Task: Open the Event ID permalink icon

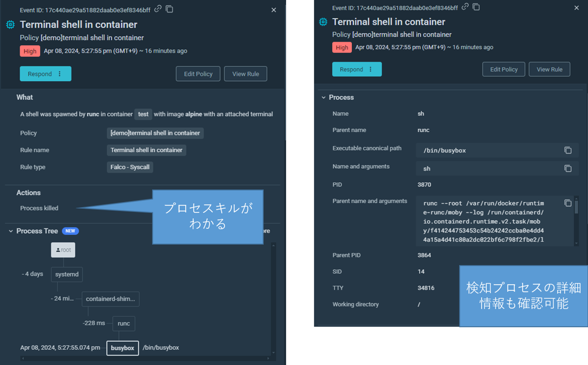Action: tap(158, 8)
